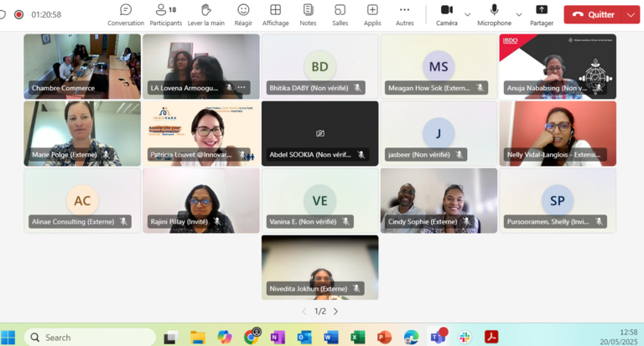Open the Affichage view options

(275, 14)
